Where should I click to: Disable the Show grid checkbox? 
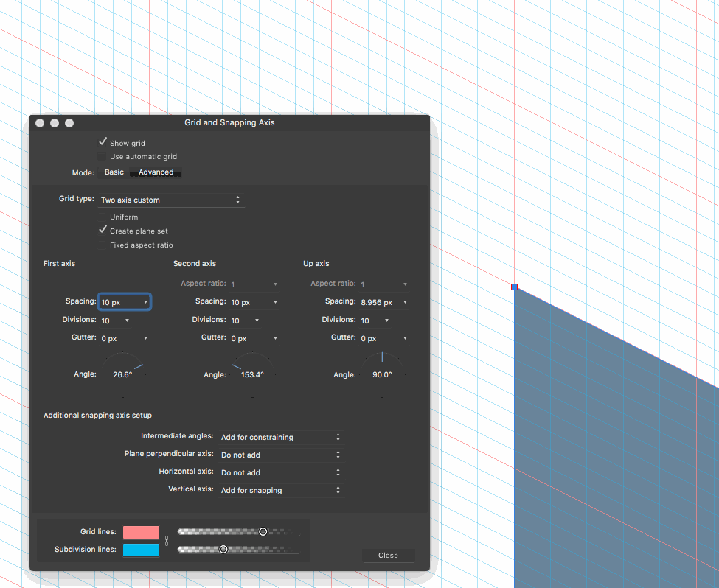(x=103, y=142)
